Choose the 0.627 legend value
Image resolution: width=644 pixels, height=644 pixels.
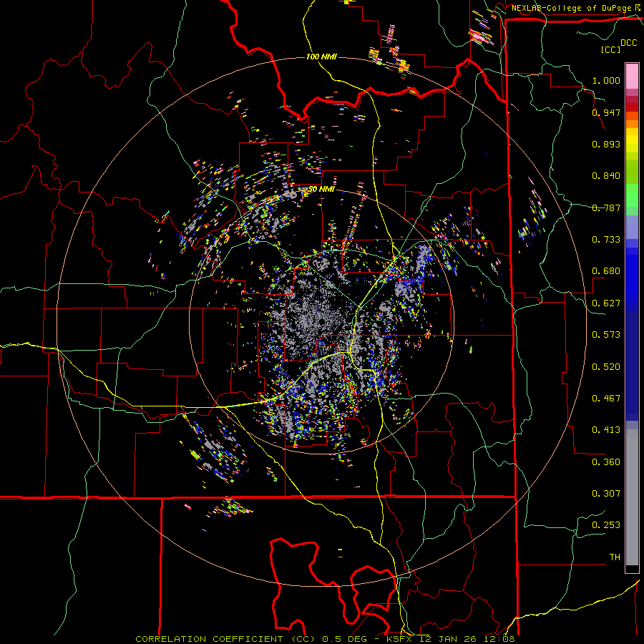(606, 303)
